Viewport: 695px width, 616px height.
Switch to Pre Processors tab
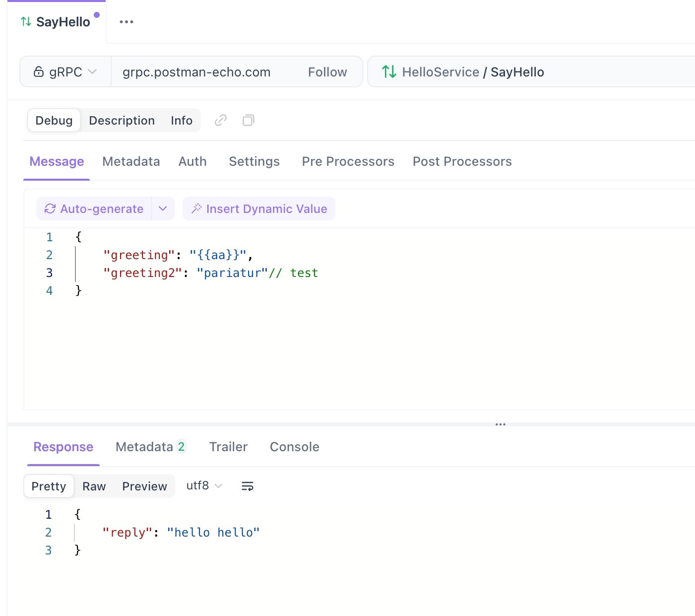click(x=348, y=161)
